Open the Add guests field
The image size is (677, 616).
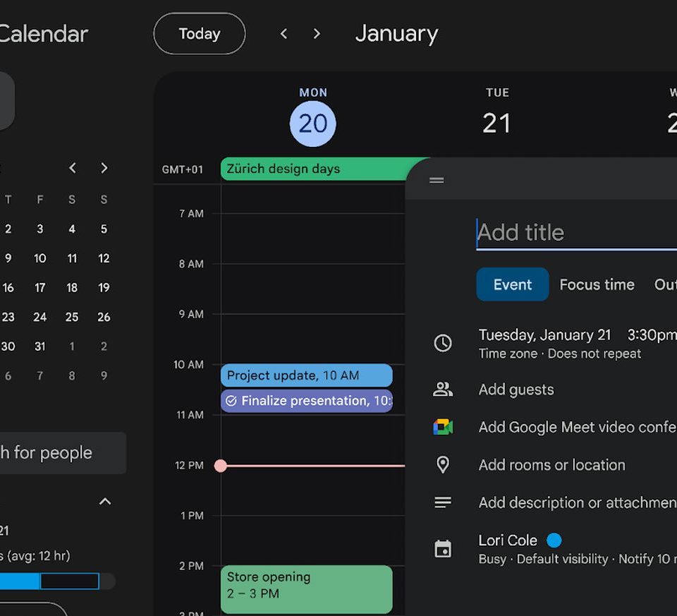(516, 389)
